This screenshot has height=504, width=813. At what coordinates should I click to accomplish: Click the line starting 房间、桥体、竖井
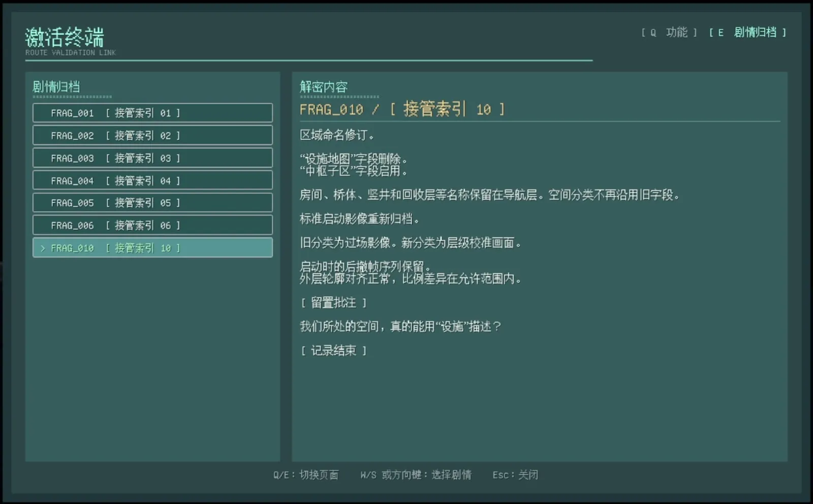[490, 195]
